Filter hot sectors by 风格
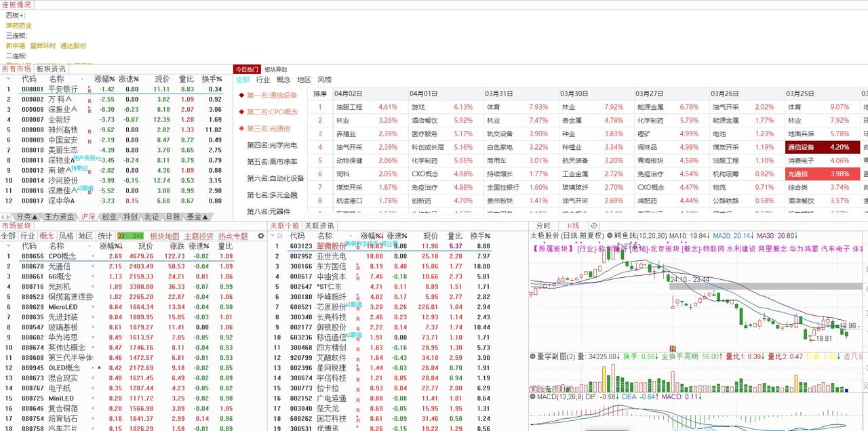This screenshot has width=868, height=431. [325, 80]
